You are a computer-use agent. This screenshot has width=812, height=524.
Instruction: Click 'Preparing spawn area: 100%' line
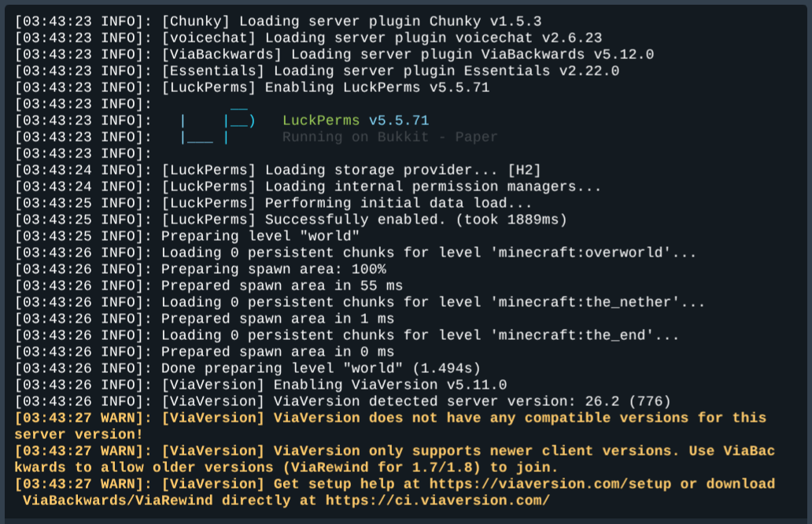201,270
